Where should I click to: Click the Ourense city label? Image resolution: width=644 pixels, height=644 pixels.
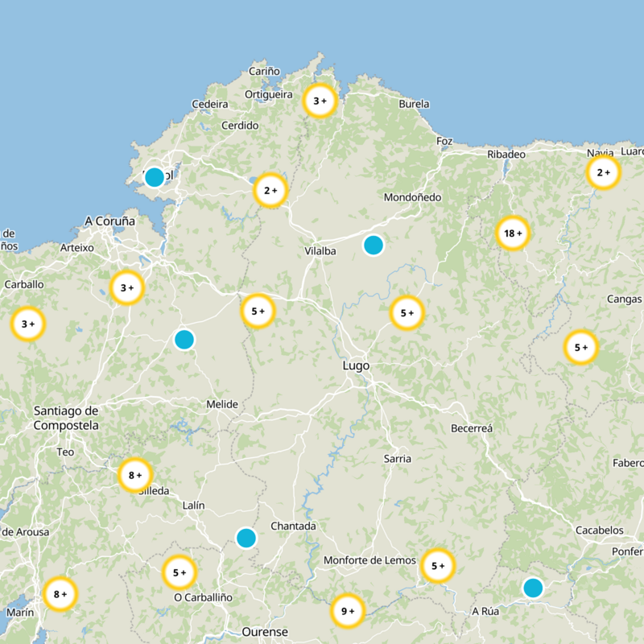pyautogui.click(x=265, y=632)
